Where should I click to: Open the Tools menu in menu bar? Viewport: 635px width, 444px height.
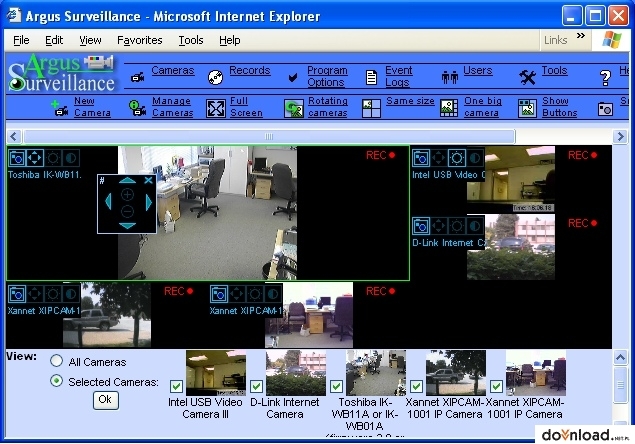point(191,40)
